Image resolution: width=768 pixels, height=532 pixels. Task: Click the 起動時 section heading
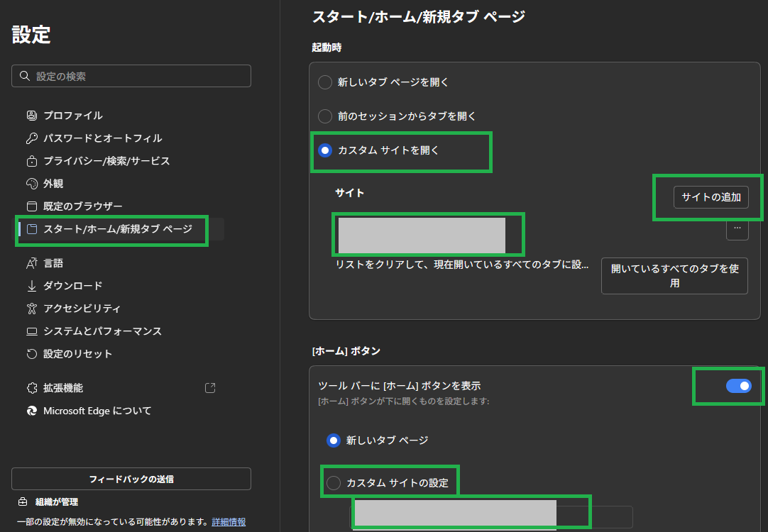(327, 48)
